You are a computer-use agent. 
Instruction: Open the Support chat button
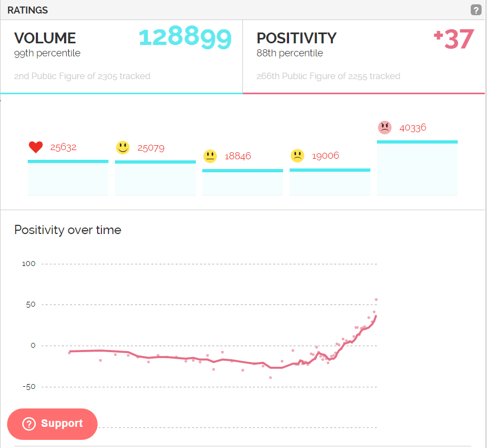tap(52, 424)
